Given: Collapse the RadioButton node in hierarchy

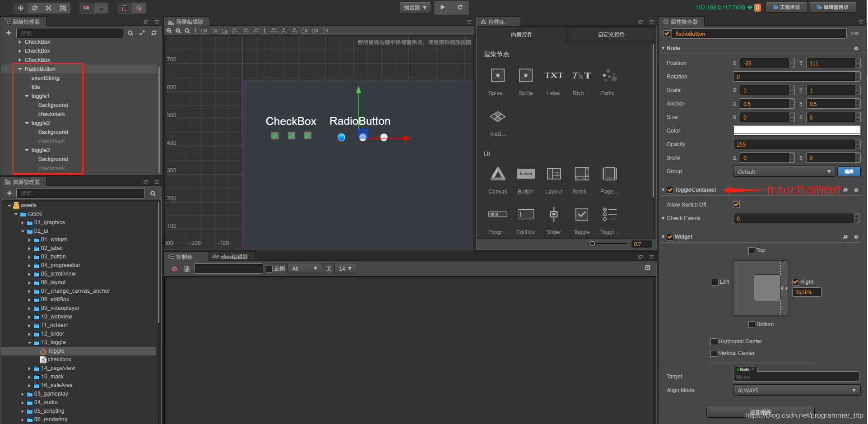Looking at the screenshot, I should pyautogui.click(x=20, y=69).
